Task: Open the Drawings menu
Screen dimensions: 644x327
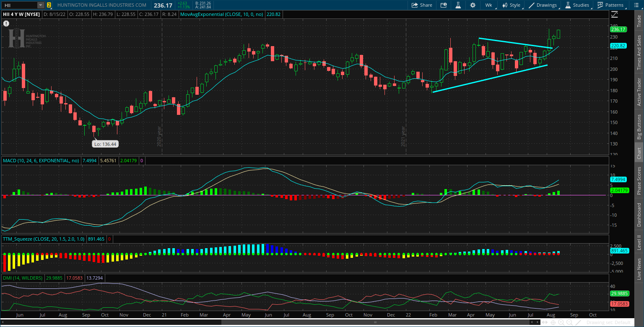Action: coord(543,5)
